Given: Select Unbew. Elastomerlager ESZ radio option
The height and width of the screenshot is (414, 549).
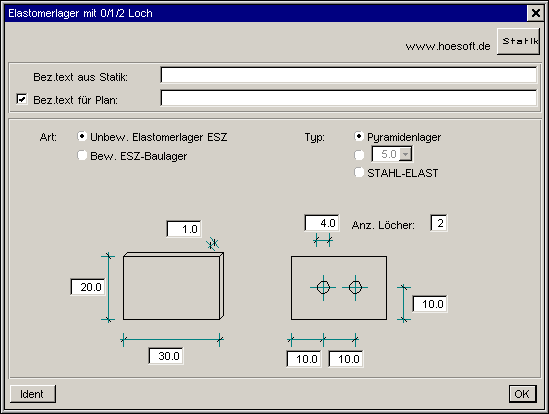Looking at the screenshot, I should (x=82, y=136).
